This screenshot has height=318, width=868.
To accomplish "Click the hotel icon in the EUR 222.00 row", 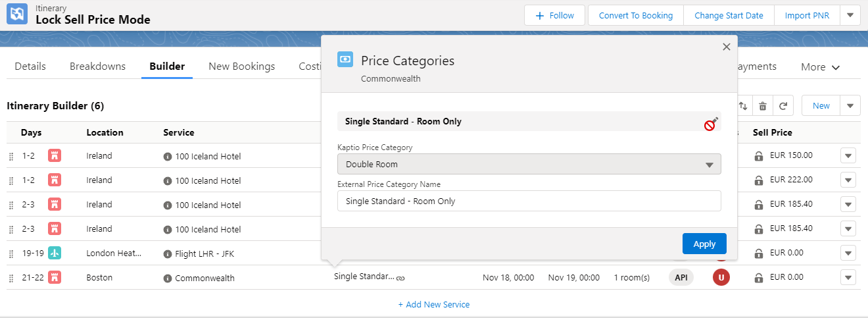I will click(x=55, y=180).
